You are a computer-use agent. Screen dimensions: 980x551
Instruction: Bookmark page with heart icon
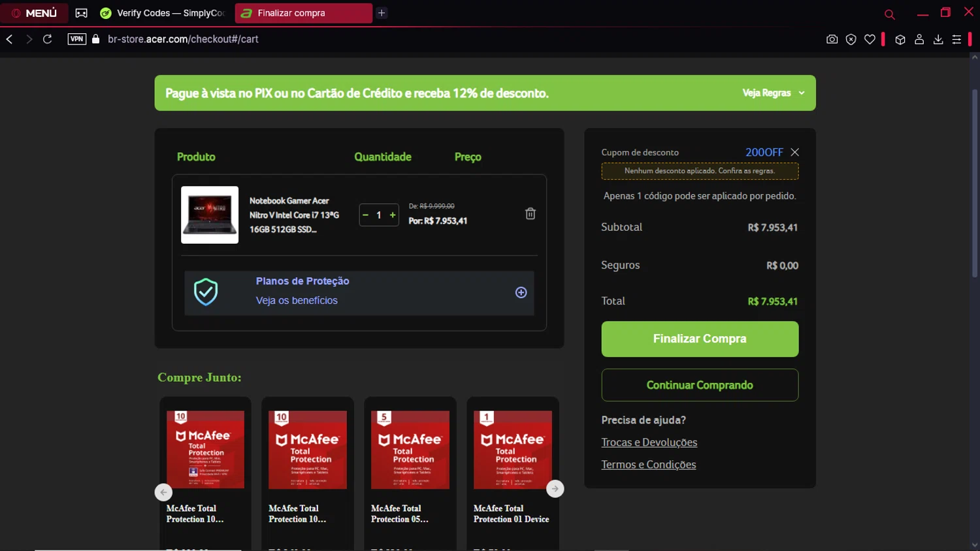click(x=870, y=39)
